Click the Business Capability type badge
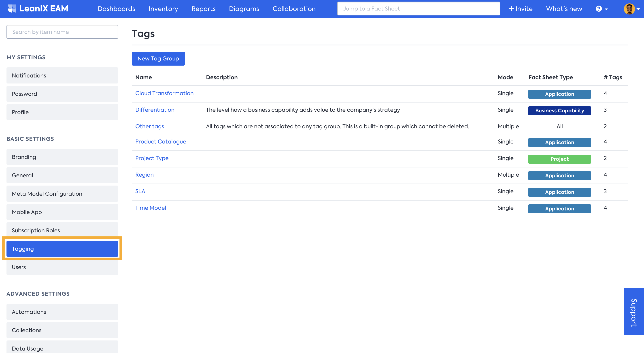 click(559, 111)
